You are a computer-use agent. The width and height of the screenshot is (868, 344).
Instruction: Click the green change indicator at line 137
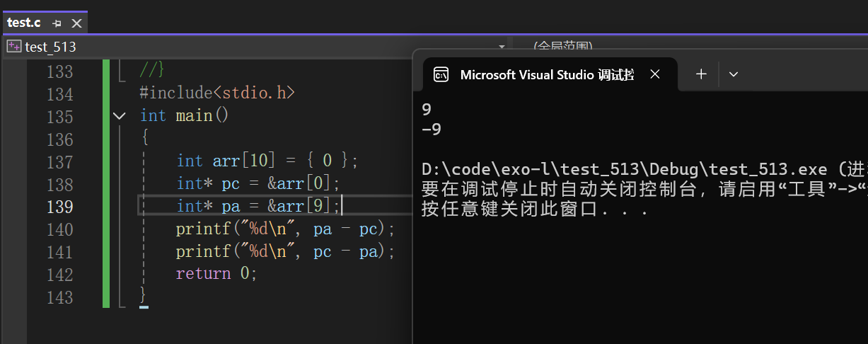click(x=106, y=161)
